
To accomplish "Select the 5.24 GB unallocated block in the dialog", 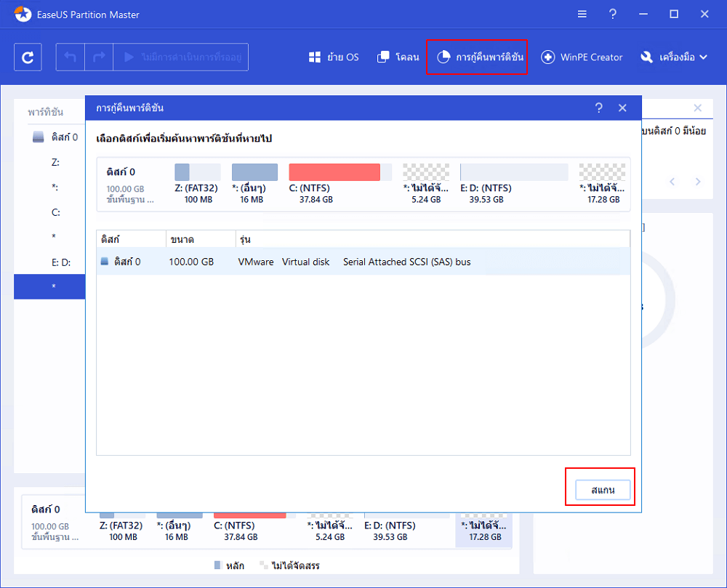I will tap(425, 183).
